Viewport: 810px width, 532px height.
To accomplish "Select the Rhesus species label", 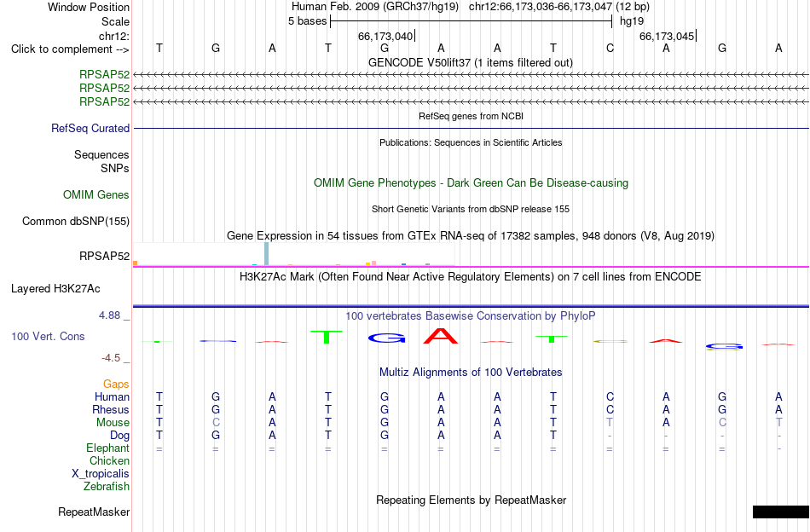I will coord(111,409).
